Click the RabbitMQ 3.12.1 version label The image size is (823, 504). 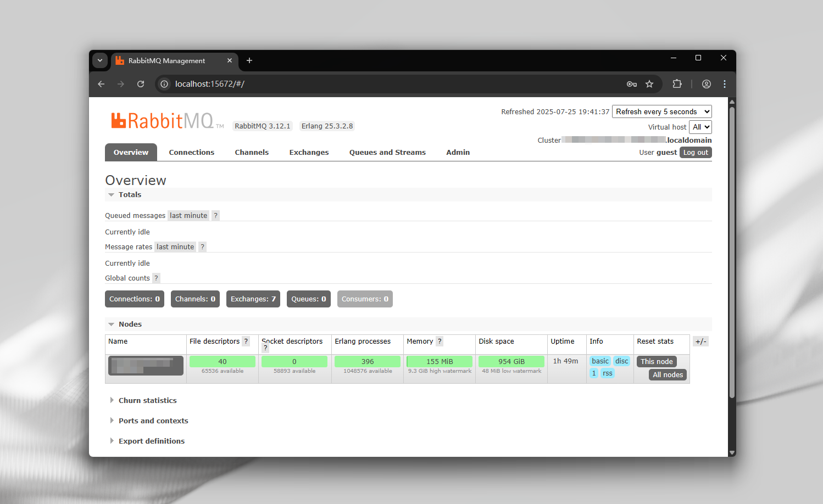tap(263, 126)
